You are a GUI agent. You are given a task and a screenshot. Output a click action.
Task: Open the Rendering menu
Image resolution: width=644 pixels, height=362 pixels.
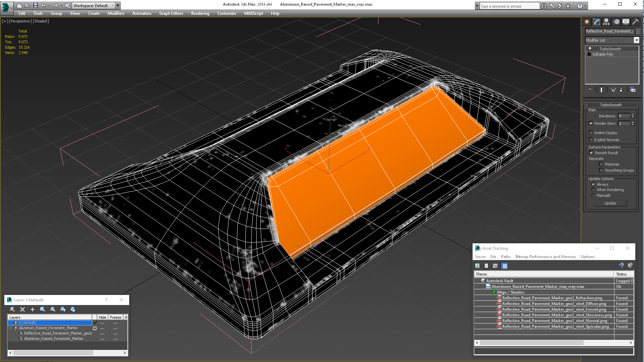point(200,13)
